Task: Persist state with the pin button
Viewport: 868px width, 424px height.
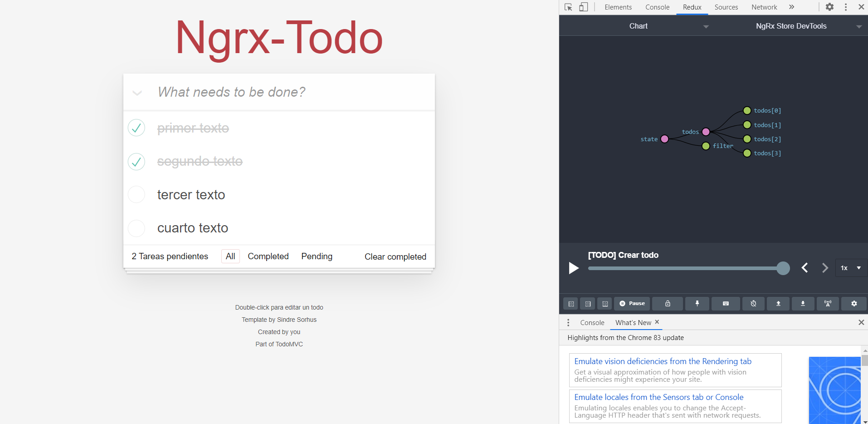Action: coord(697,304)
